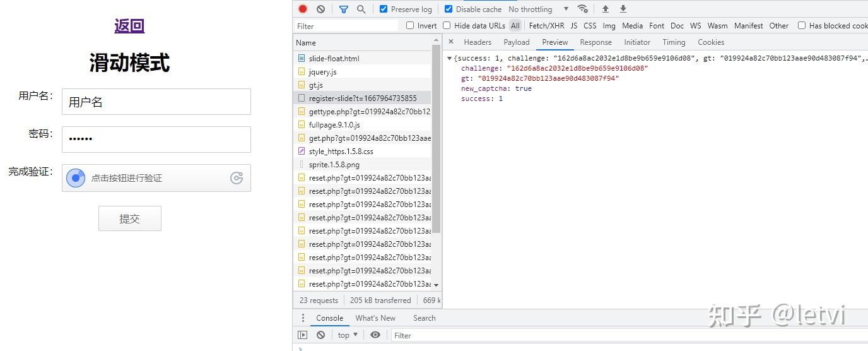Viewport: 868px width, 351px height.
Task: Filter requests by All
Action: (x=515, y=26)
